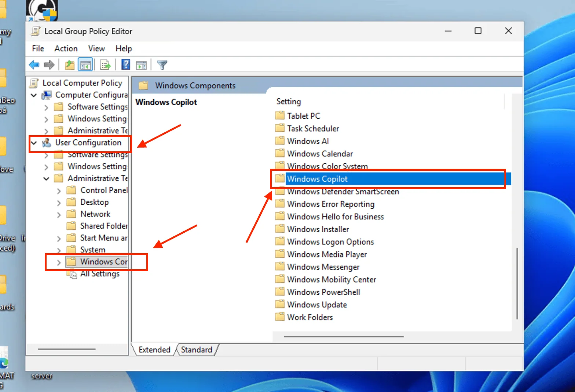Expand Software Settings under Computer Configuration
The image size is (575, 392).
point(46,107)
